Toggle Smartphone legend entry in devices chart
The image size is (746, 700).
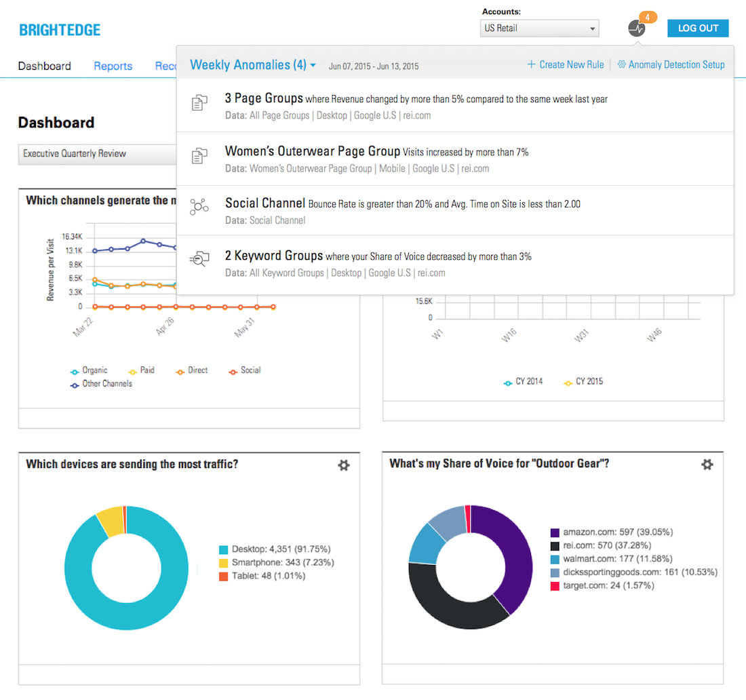[x=277, y=562]
